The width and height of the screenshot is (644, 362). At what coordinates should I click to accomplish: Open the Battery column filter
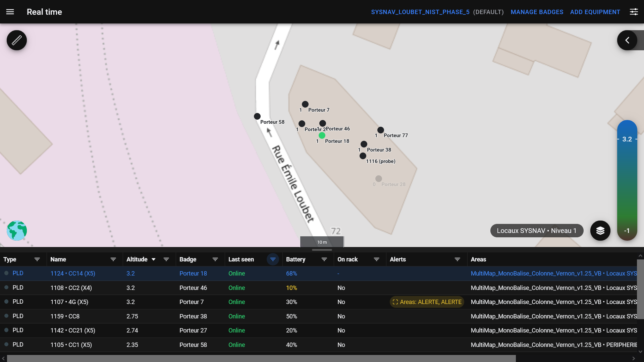pyautogui.click(x=324, y=259)
